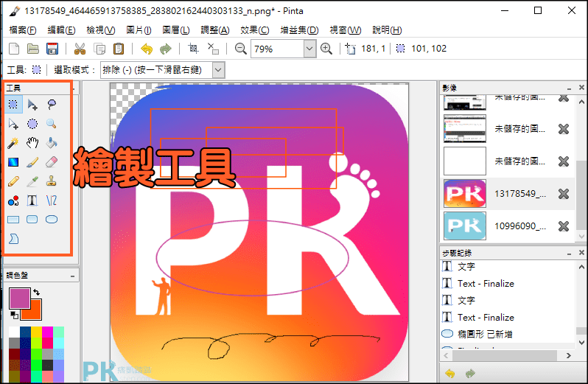588x384 pixels.
Task: Click history panel undo arrow
Action: click(450, 373)
